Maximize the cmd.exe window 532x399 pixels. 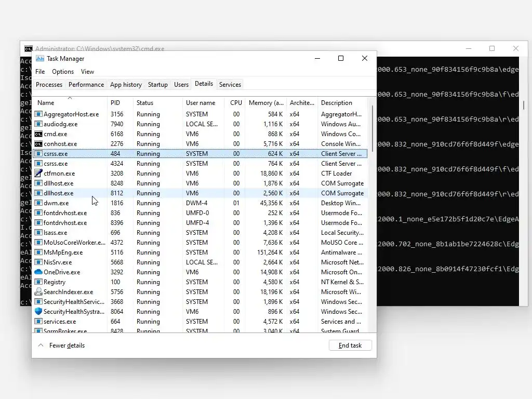[x=492, y=48]
